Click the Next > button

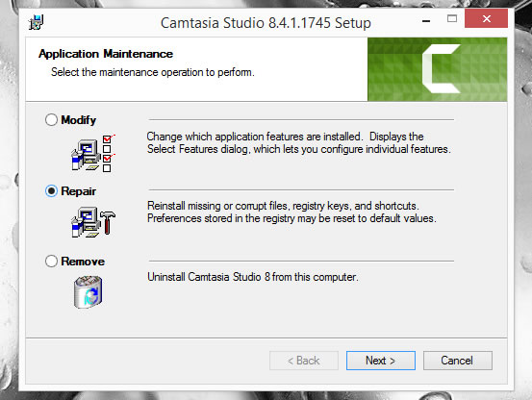[x=381, y=361]
